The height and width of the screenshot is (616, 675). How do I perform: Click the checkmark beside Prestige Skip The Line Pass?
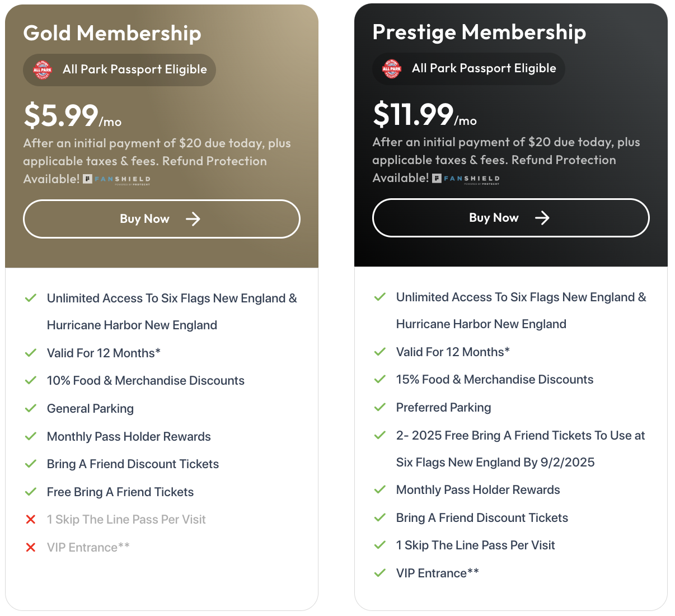point(380,545)
